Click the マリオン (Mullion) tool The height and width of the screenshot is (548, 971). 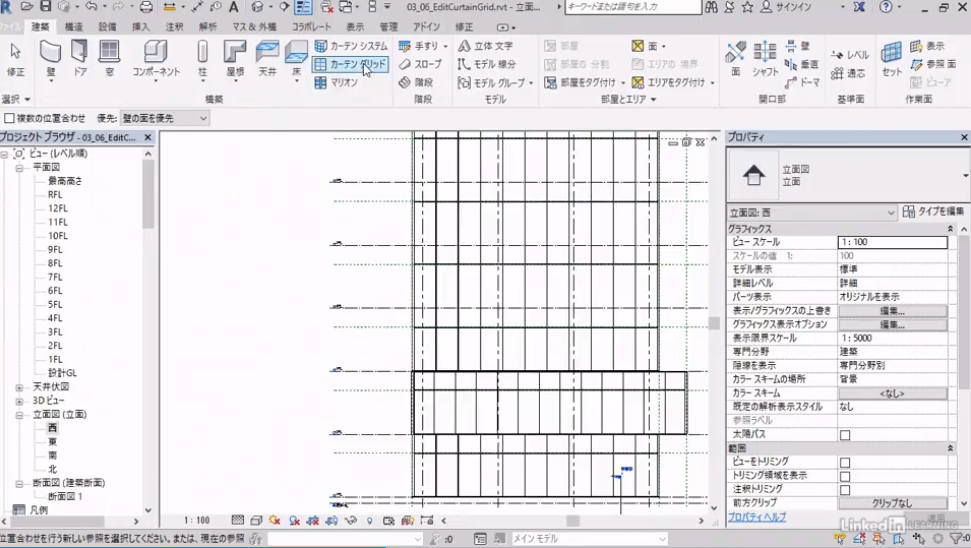[x=337, y=83]
